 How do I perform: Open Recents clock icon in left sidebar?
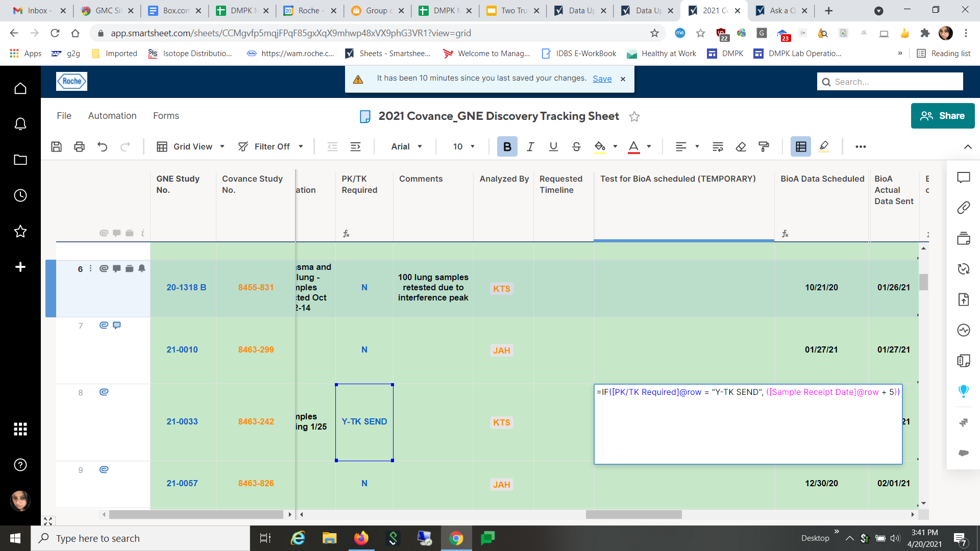pos(20,195)
